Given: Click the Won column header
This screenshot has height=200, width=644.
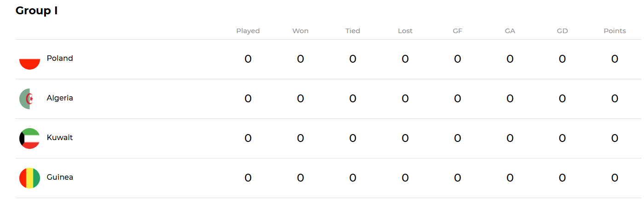Looking at the screenshot, I should pos(300,31).
